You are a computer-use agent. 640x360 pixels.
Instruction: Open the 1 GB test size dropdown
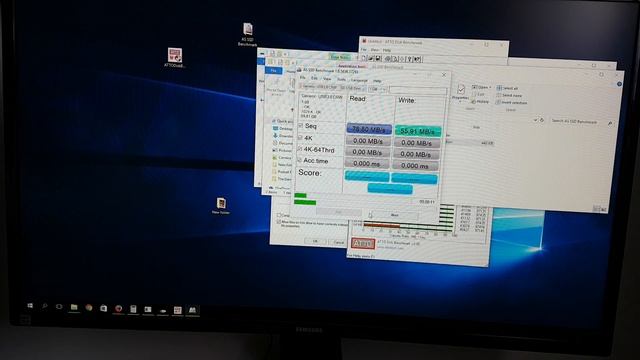coord(378,89)
